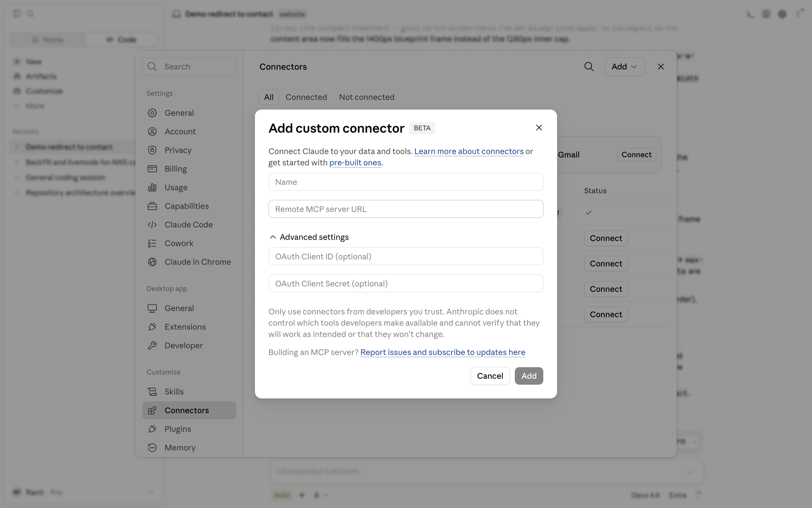Open Desktop app General monitor icon
Viewport: 812px width, 508px height.
tap(152, 308)
